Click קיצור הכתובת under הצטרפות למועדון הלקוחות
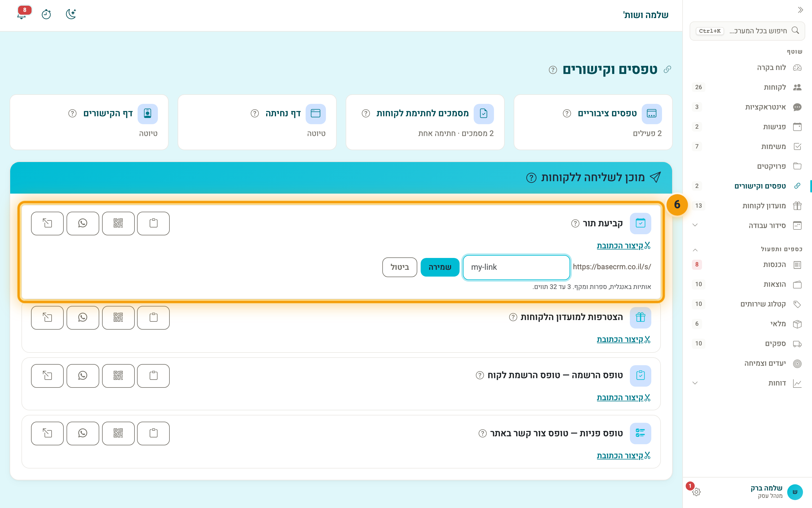Viewport: 812px width, 508px height. (x=623, y=339)
